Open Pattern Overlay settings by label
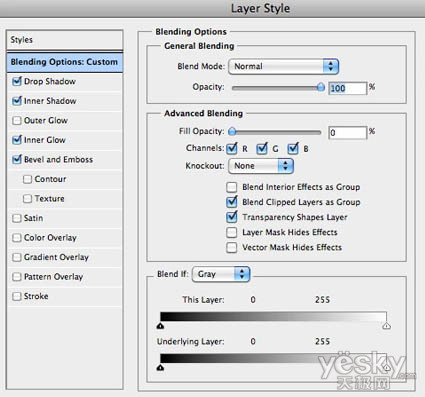 [x=53, y=277]
